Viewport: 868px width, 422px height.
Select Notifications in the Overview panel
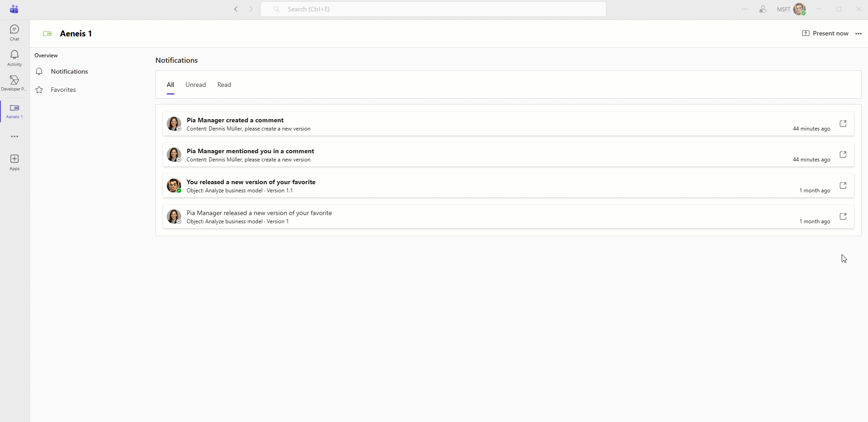pyautogui.click(x=69, y=72)
